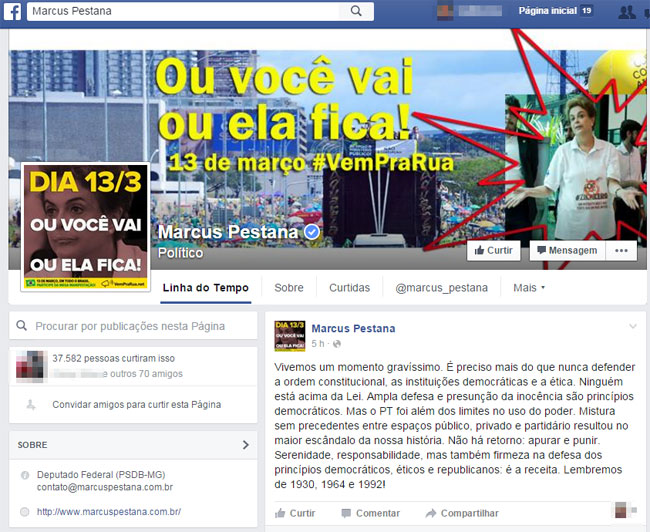Screen dimensions: 650x532
Task: Select the Linha do Tempo tab
Action: coord(206,288)
